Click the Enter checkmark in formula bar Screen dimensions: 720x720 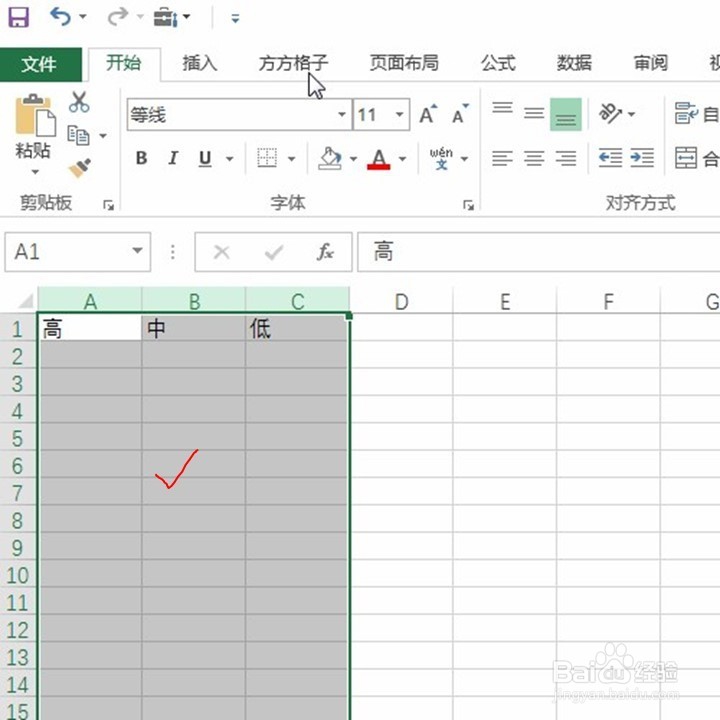coord(274,252)
